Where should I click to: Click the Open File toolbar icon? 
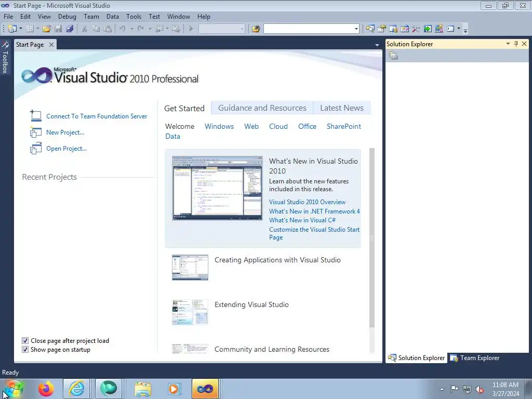pos(47,29)
